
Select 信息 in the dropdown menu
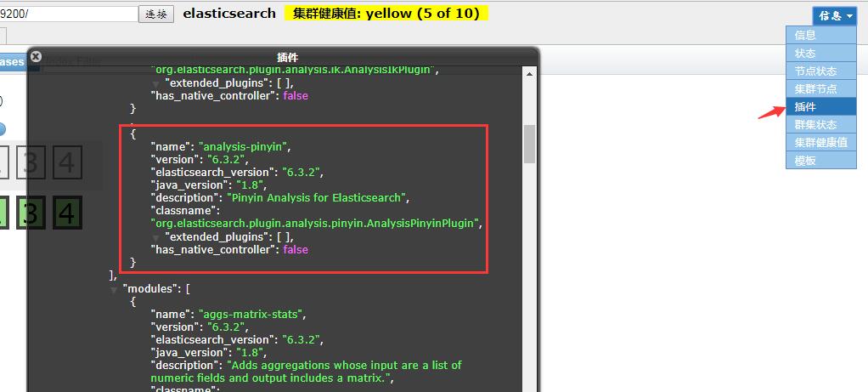click(x=821, y=35)
